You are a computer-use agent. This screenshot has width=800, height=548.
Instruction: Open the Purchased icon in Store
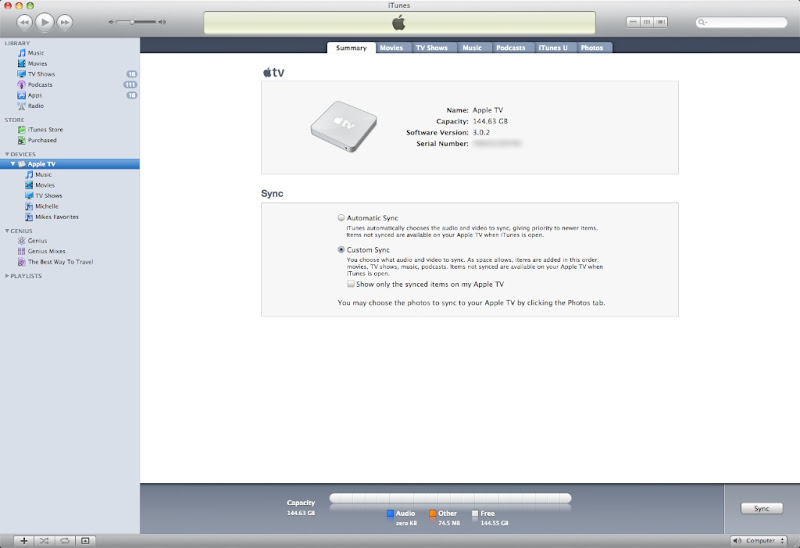pos(21,140)
